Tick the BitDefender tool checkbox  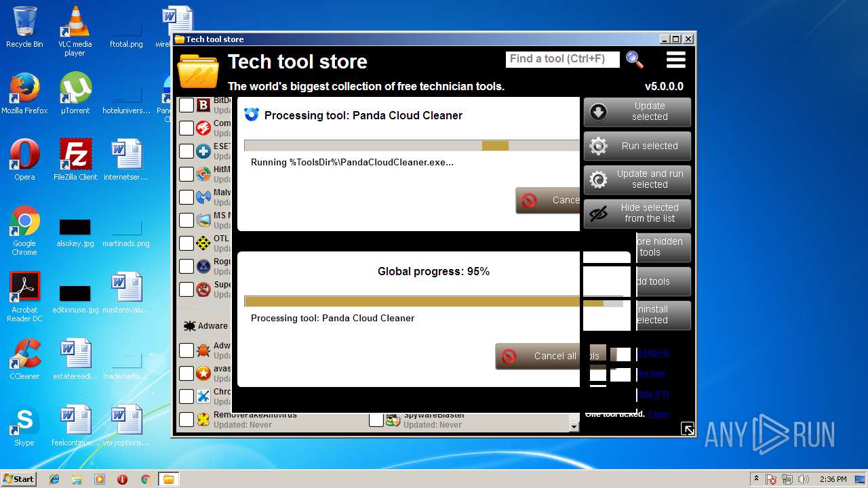(186, 105)
